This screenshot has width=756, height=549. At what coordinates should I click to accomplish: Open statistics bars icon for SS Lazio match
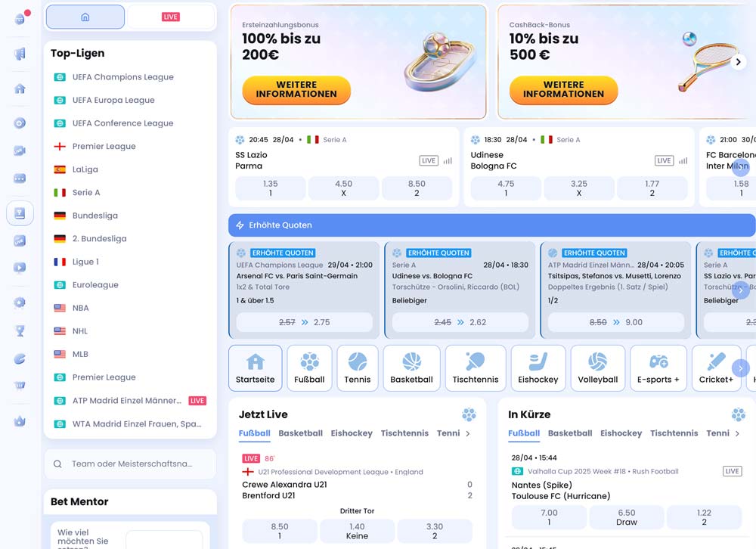[x=448, y=161]
